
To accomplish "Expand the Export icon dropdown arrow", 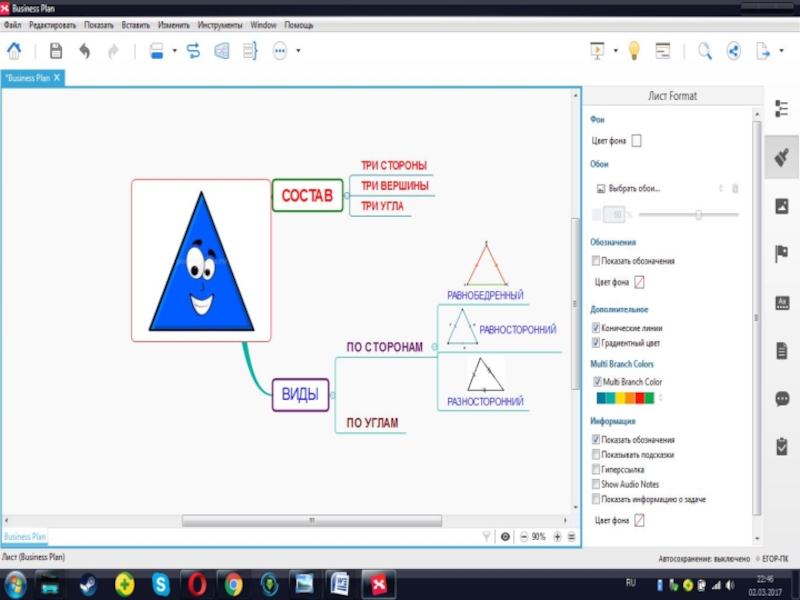I will pos(781,51).
